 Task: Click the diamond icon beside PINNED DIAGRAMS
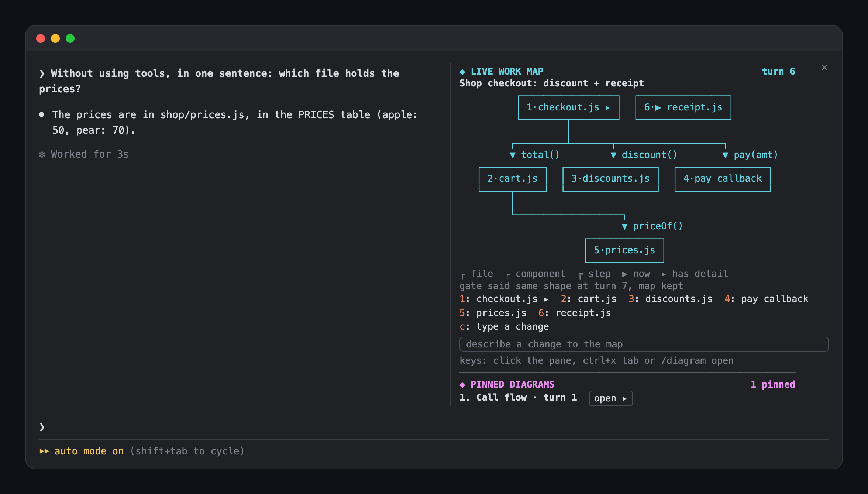pos(462,385)
